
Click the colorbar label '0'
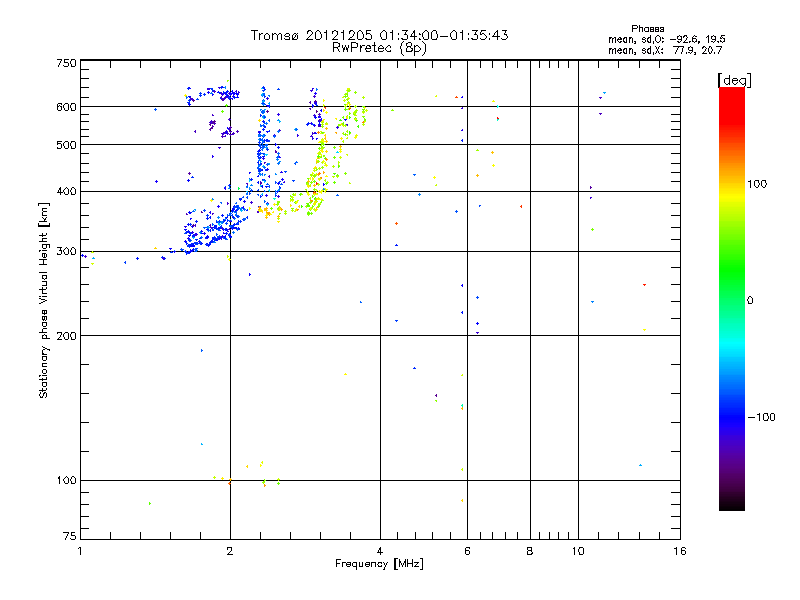point(750,301)
